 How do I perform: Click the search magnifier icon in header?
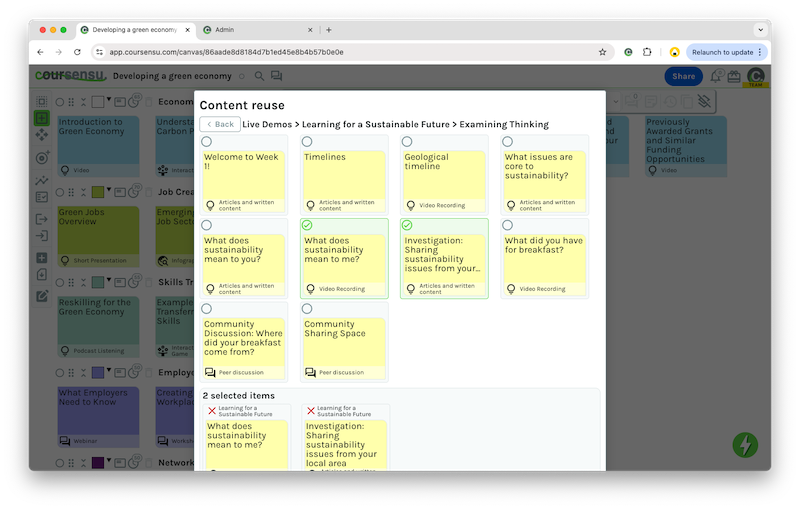pos(259,76)
